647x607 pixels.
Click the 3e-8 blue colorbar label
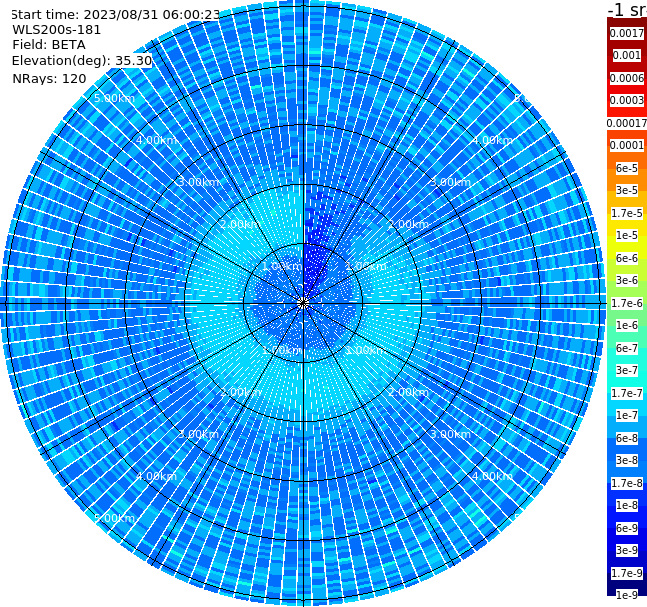coord(627,460)
